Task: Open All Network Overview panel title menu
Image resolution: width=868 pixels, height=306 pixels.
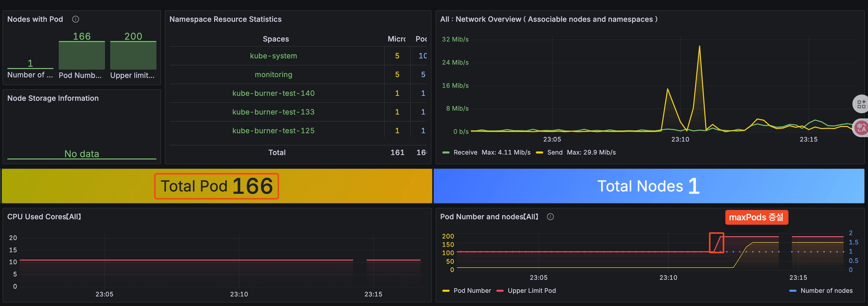Action: click(x=548, y=19)
